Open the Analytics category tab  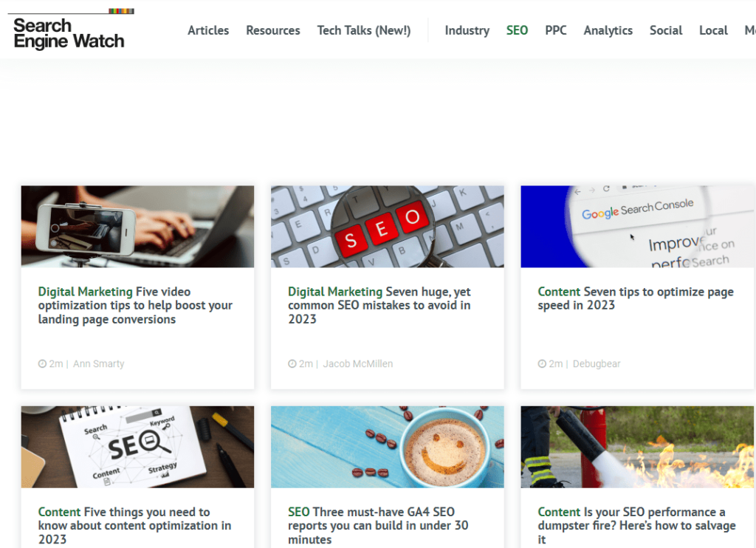608,30
